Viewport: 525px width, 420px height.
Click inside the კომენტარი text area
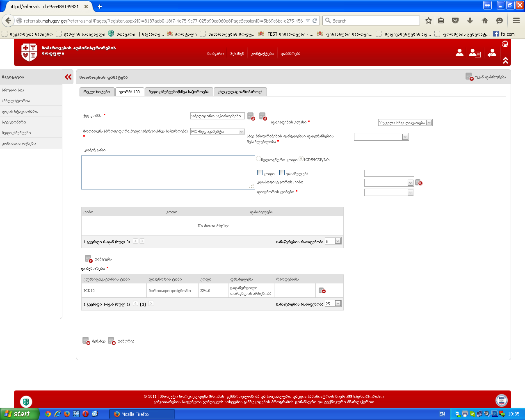168,172
